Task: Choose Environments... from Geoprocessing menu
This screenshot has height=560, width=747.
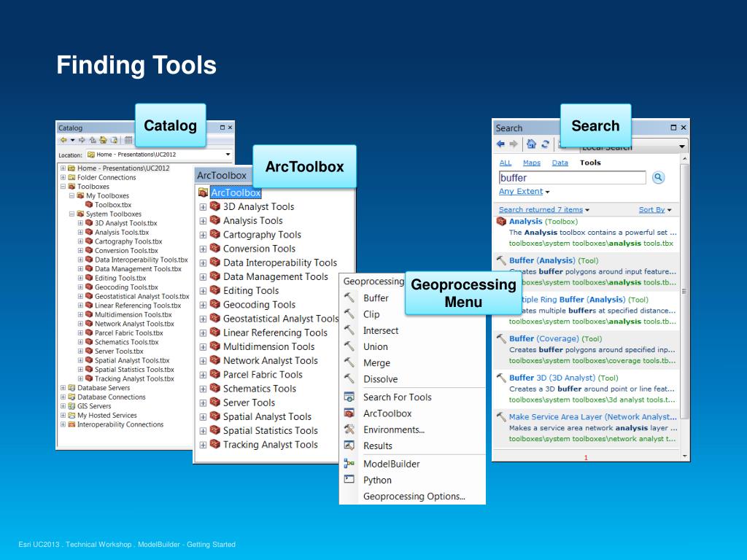Action: pos(394,429)
